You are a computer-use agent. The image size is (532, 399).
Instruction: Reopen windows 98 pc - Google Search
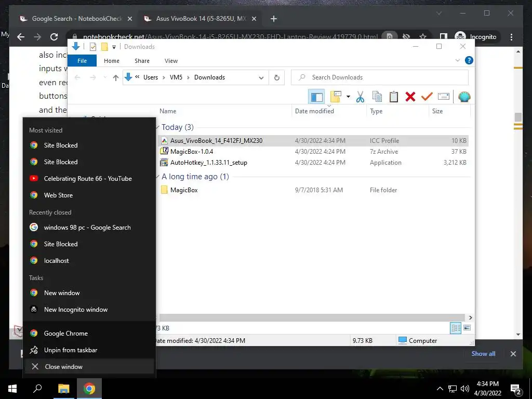[89, 228]
